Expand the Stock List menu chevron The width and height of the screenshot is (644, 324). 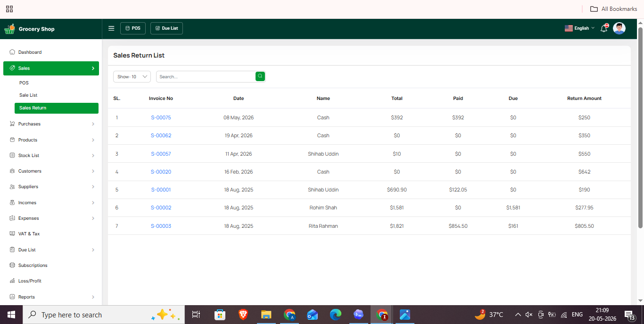pyautogui.click(x=93, y=156)
